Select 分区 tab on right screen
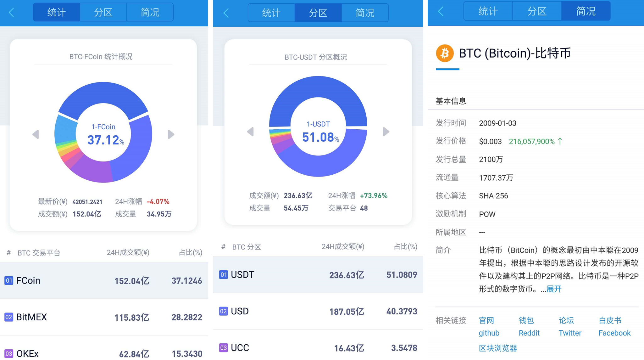 coord(537,11)
